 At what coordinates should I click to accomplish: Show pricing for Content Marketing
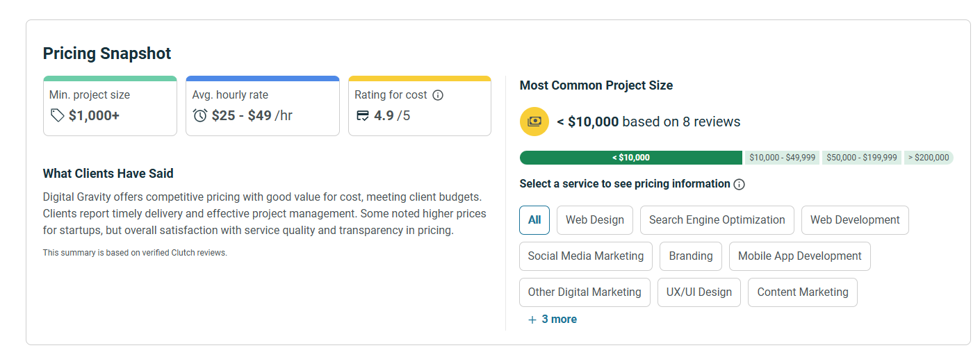click(x=803, y=292)
